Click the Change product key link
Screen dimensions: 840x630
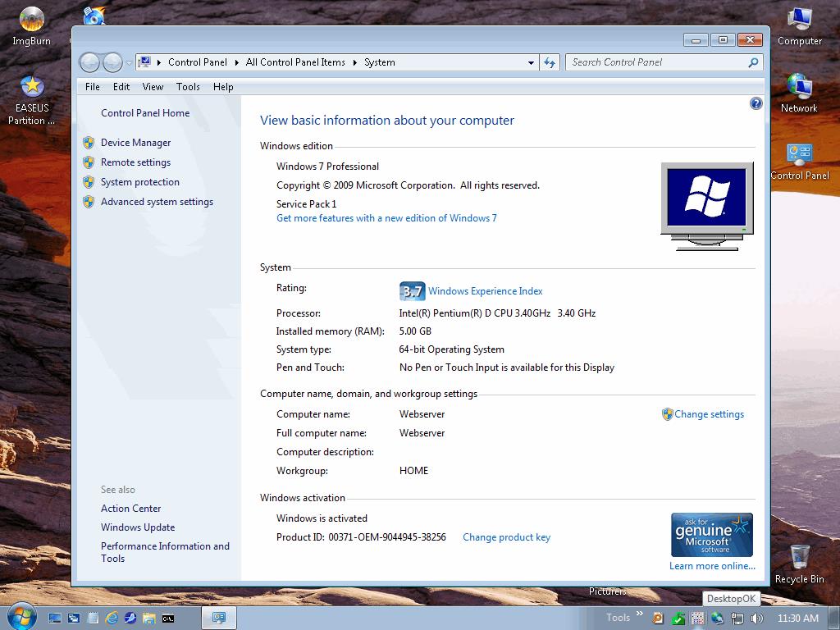pyautogui.click(x=506, y=537)
